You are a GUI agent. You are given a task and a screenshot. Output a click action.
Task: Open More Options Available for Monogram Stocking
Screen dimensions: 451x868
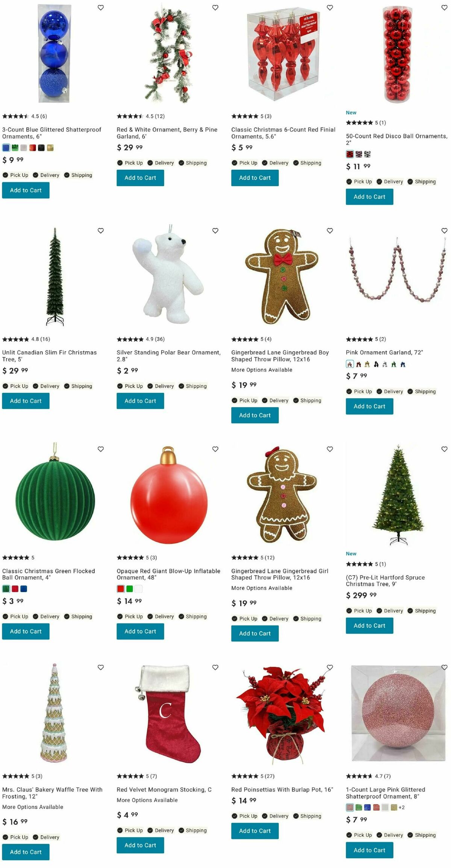(x=147, y=800)
